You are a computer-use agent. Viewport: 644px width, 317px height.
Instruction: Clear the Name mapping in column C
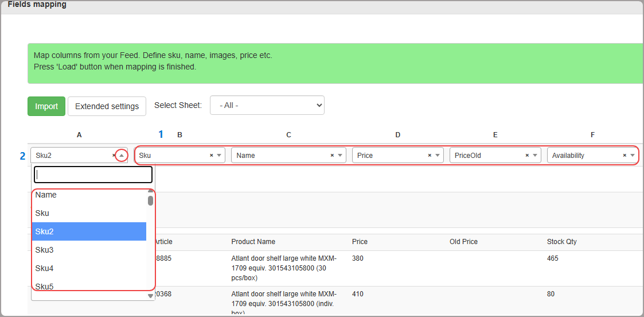click(x=332, y=156)
